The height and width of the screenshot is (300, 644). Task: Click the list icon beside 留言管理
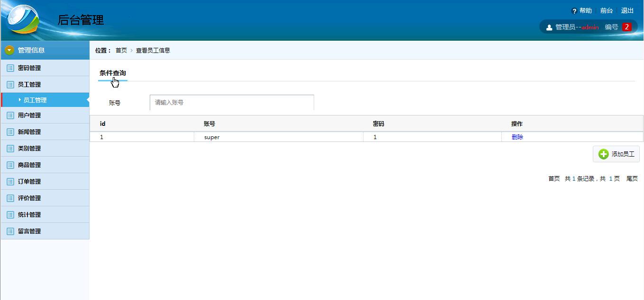(10, 231)
